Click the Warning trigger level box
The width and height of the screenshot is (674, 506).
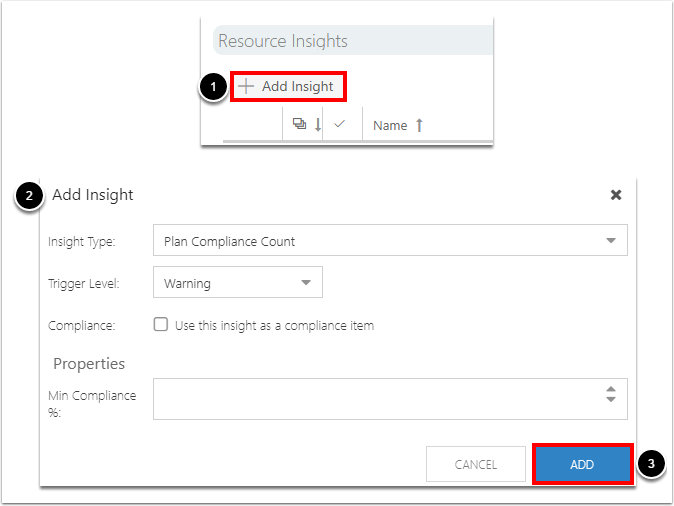tap(238, 282)
